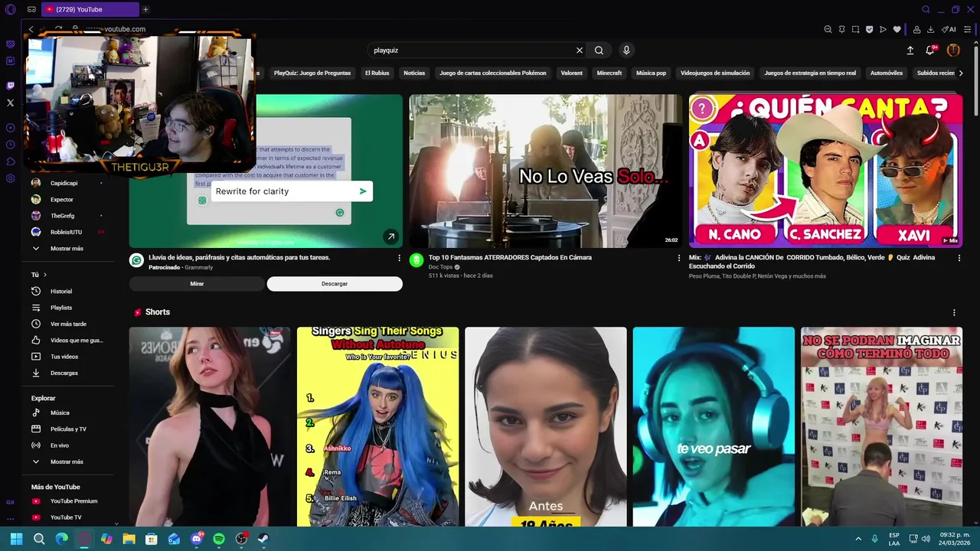Screen dimensions: 980x551
Task: Open the Windows Start menu
Action: tap(16, 539)
